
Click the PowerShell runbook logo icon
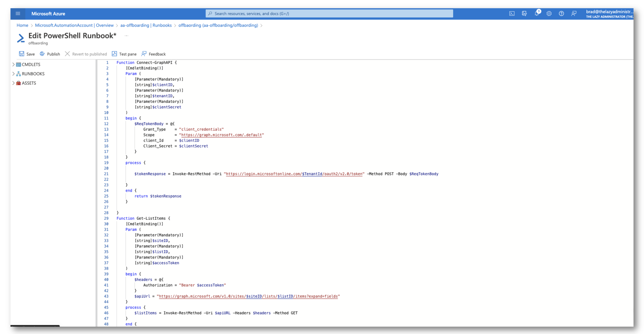21,38
